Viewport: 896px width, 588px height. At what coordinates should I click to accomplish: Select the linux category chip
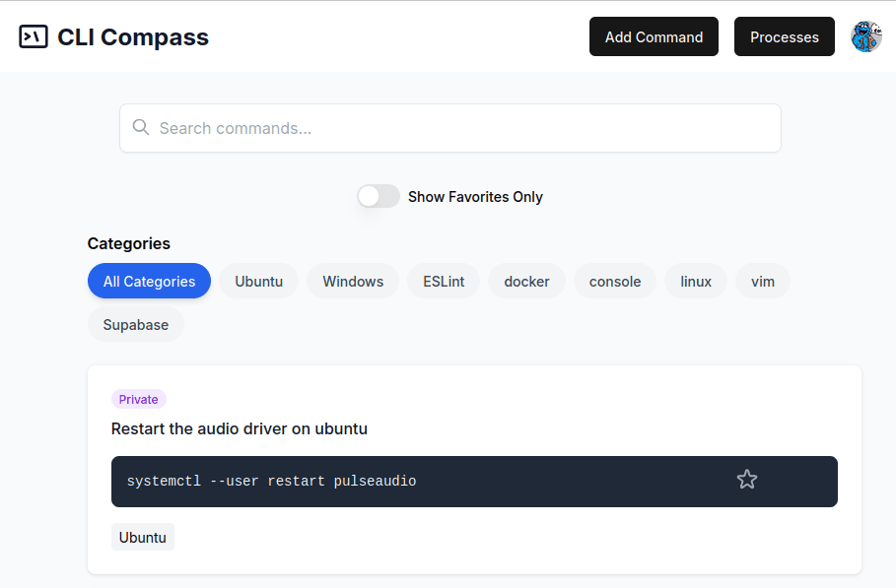695,281
